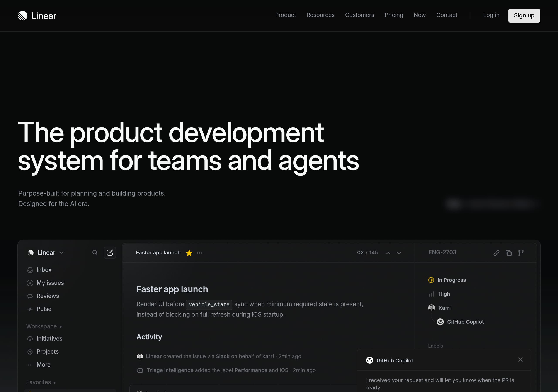This screenshot has height=392, width=558.
Task: Create a new issue with the compose icon
Action: coord(110,253)
